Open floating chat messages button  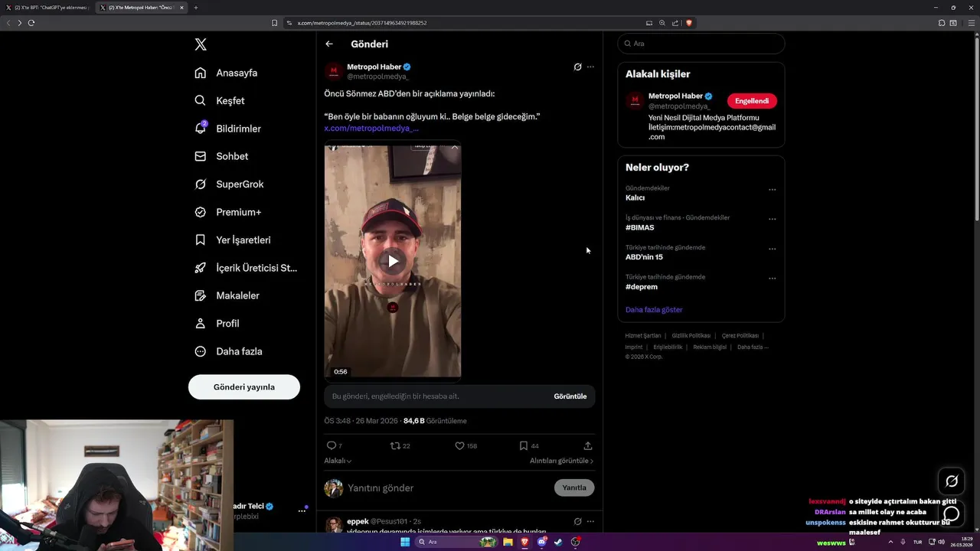(952, 514)
